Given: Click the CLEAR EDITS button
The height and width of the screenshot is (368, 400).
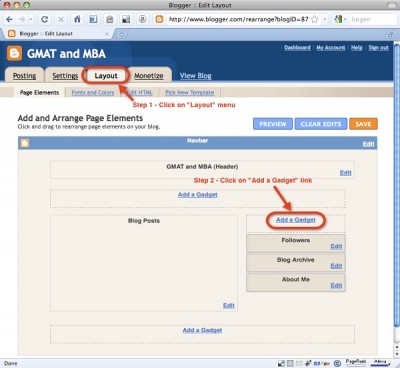Looking at the screenshot, I should (321, 124).
